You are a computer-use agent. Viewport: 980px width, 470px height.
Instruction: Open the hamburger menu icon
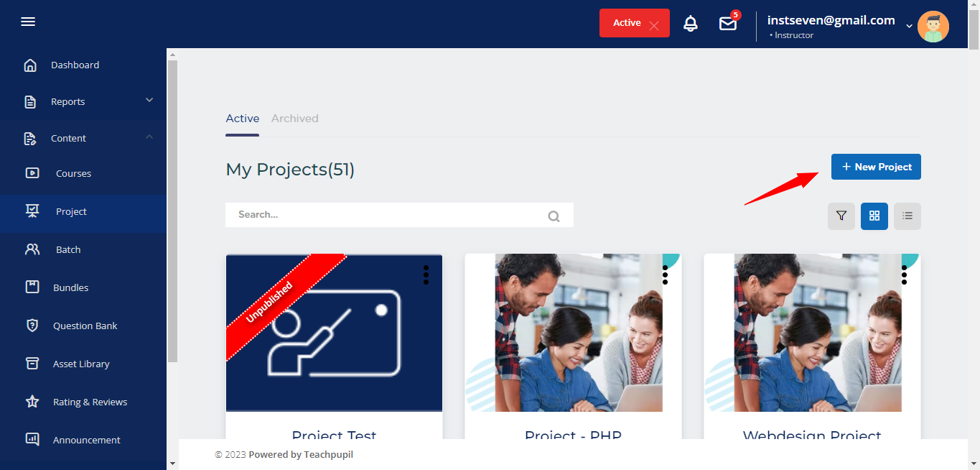(x=28, y=22)
